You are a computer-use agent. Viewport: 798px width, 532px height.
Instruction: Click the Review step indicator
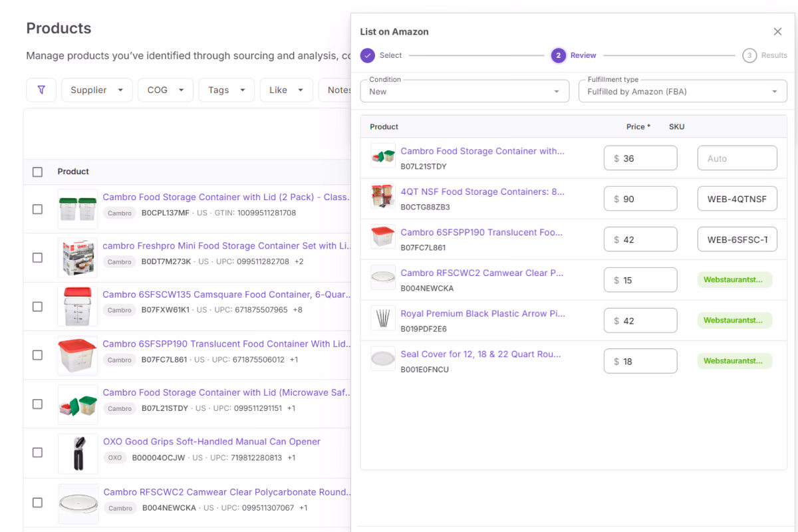coord(573,55)
